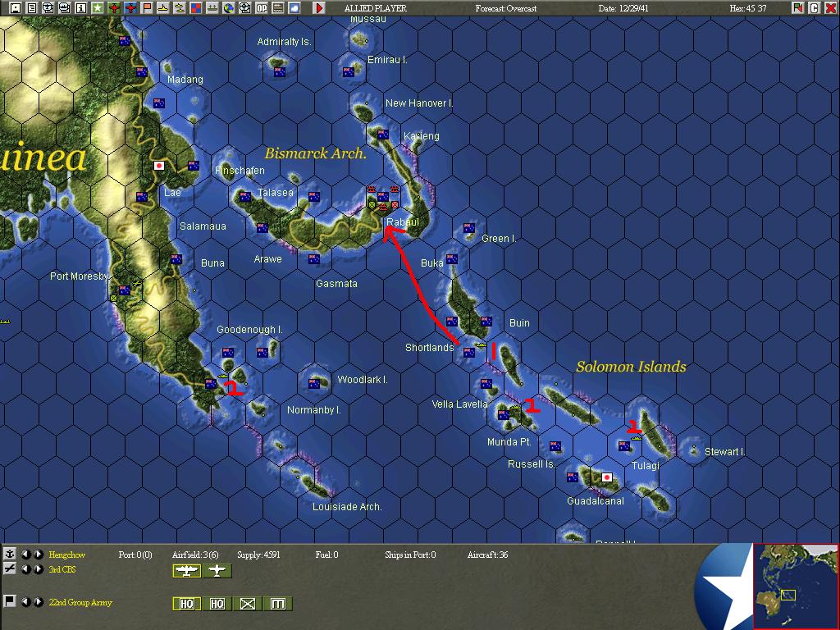Toggle the highlighted twin-engine plane for 3rd CES
This screenshot has height=630, width=840.
point(187,569)
